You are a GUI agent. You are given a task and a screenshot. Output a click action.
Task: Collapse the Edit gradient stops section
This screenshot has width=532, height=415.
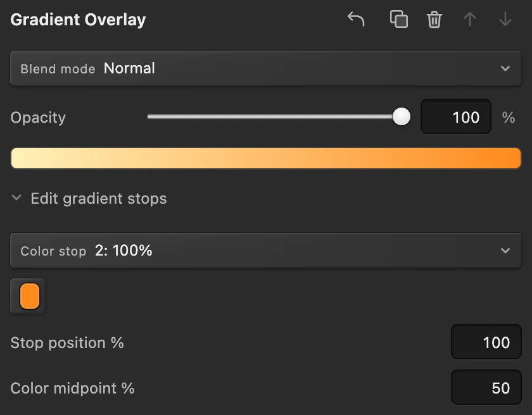coord(16,197)
